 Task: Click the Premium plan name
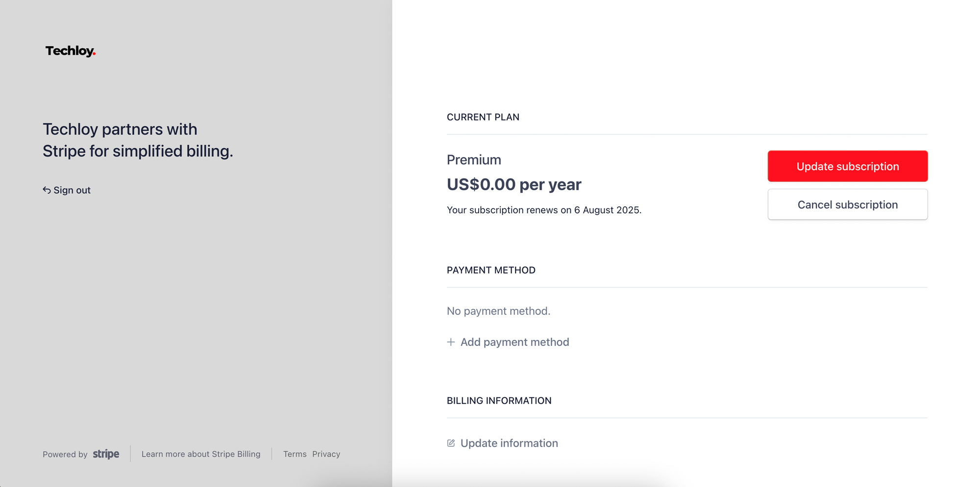474,160
